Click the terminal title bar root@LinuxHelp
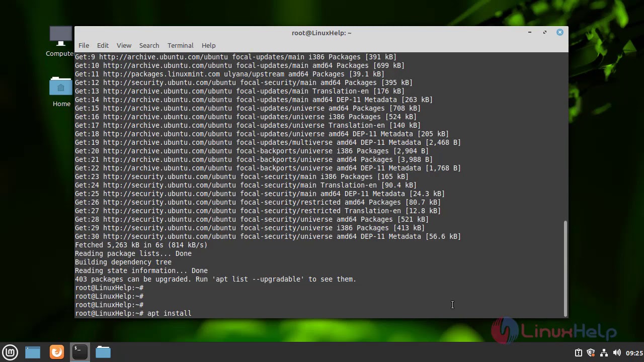Image resolution: width=644 pixels, height=362 pixels. point(321,33)
